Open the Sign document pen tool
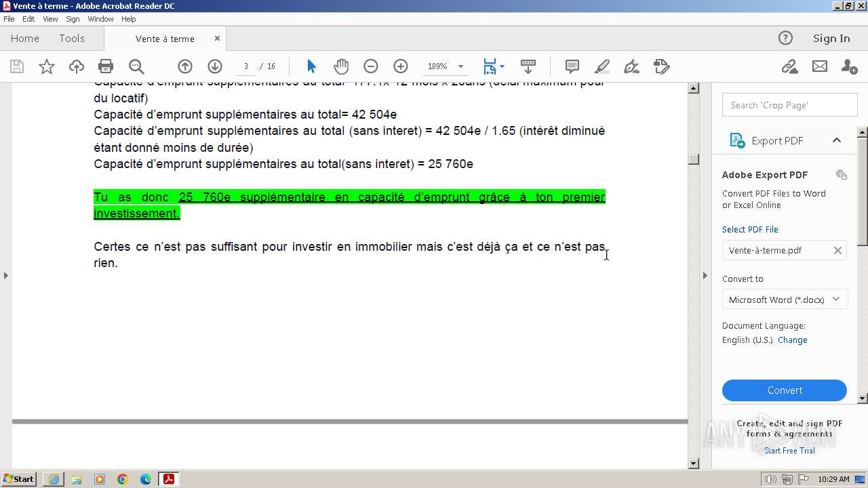This screenshot has height=488, width=868. click(631, 66)
